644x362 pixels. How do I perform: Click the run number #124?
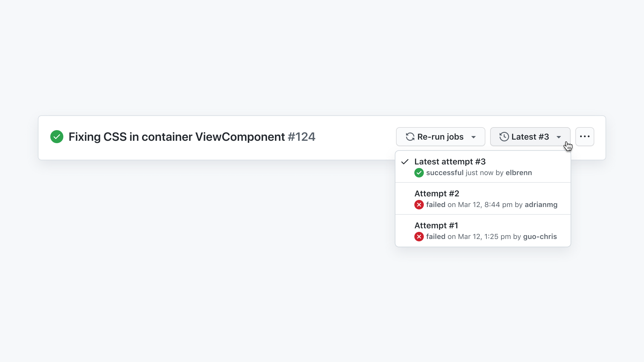[x=302, y=137]
